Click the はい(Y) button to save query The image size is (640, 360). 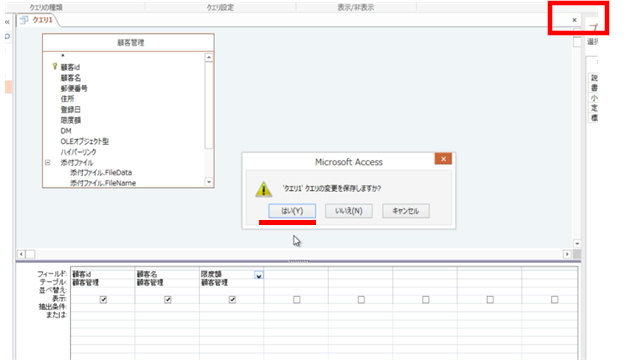coord(292,211)
